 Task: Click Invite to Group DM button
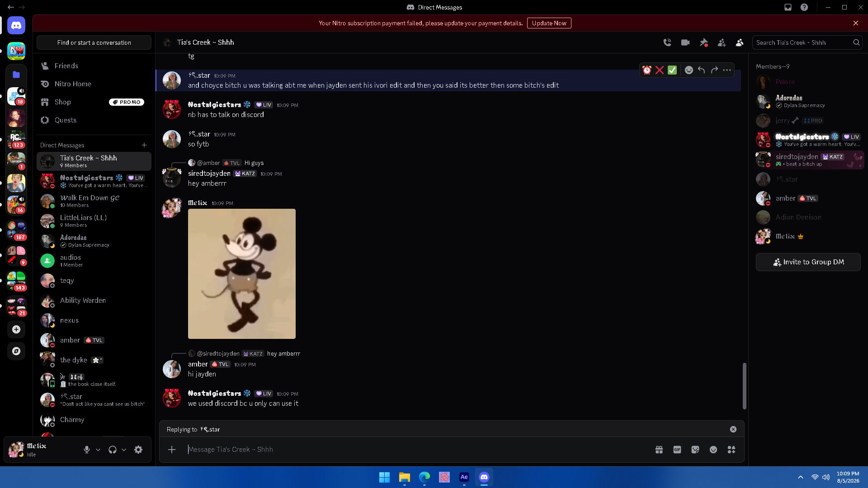click(808, 262)
